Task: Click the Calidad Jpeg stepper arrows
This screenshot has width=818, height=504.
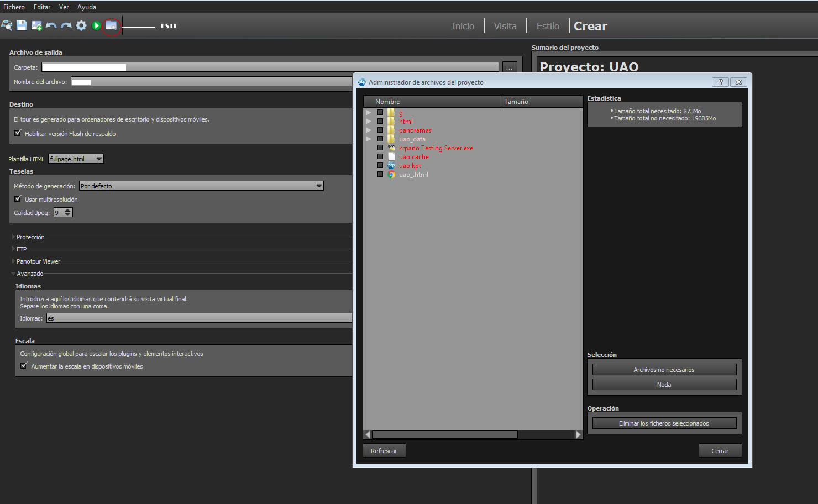Action: [x=68, y=213]
